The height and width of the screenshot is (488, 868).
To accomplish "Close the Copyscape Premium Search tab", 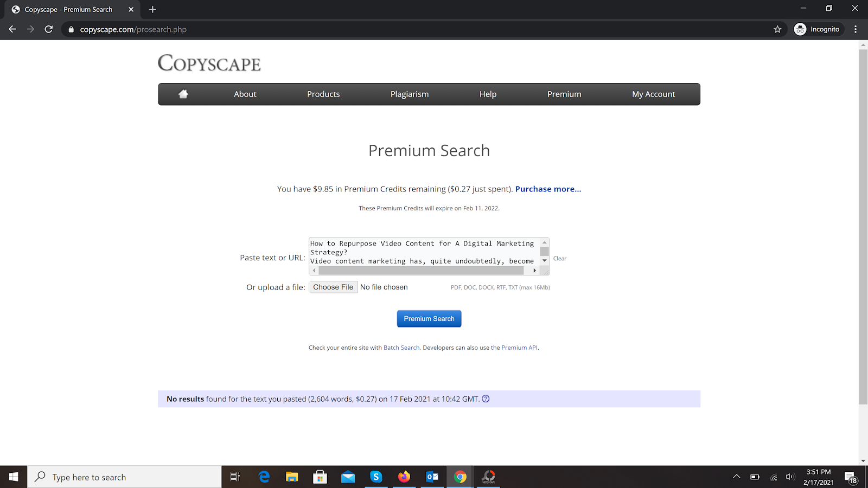I will pos(131,9).
